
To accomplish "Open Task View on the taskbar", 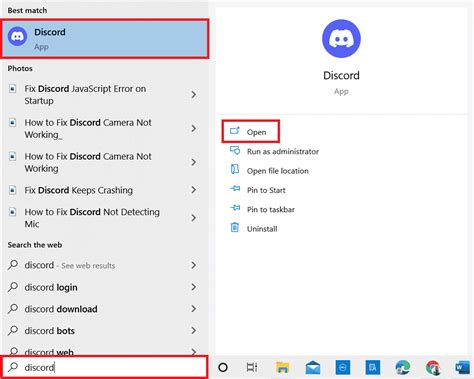I will pyautogui.click(x=252, y=367).
